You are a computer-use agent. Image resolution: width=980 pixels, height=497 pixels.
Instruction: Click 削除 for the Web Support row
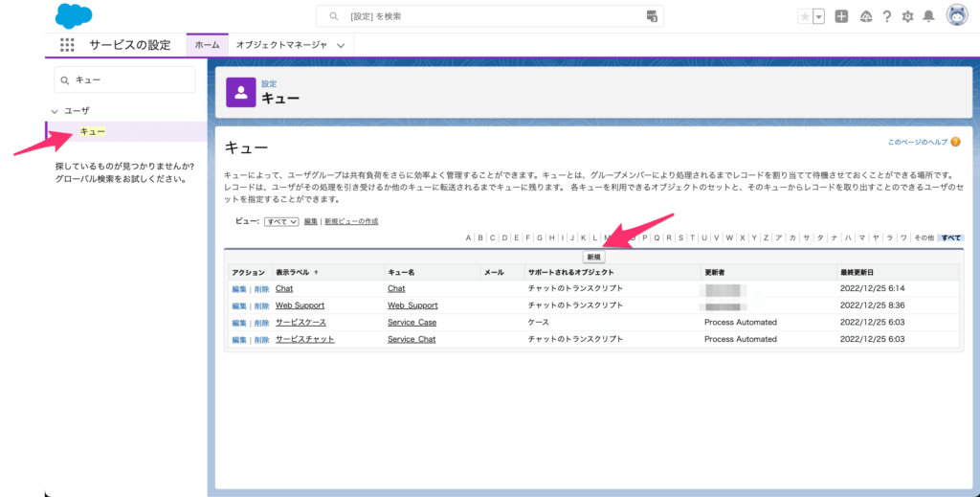[x=261, y=305]
